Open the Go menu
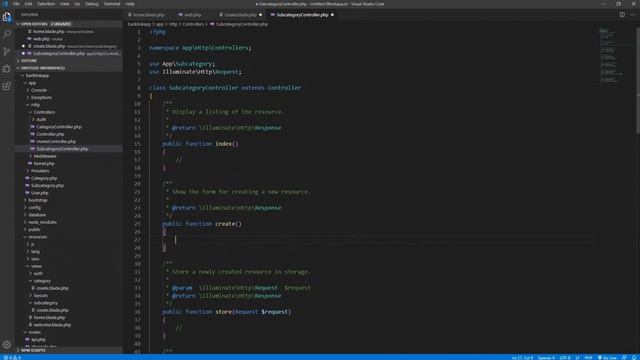The height and width of the screenshot is (360, 640). pyautogui.click(x=77, y=4)
